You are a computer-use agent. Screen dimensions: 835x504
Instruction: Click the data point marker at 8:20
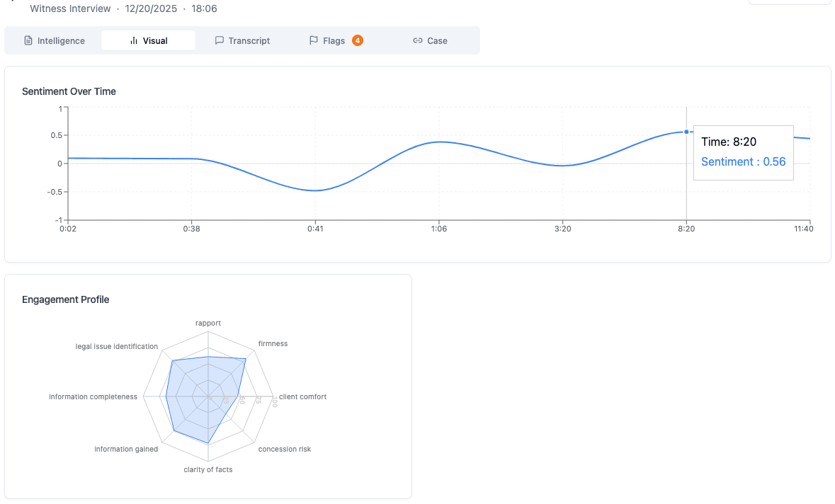click(686, 132)
